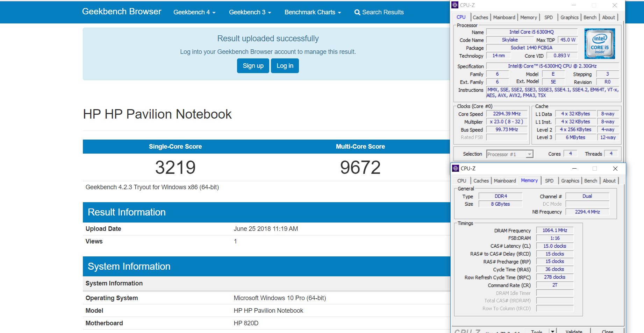This screenshot has width=644, height=333.
Task: Click the Level 3 associativity '12-way'
Action: click(x=608, y=137)
